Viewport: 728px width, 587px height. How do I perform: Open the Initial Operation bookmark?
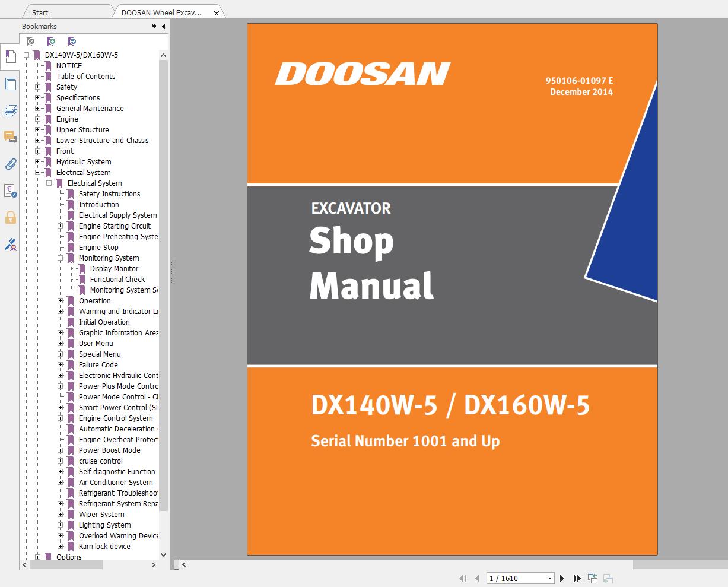104,322
